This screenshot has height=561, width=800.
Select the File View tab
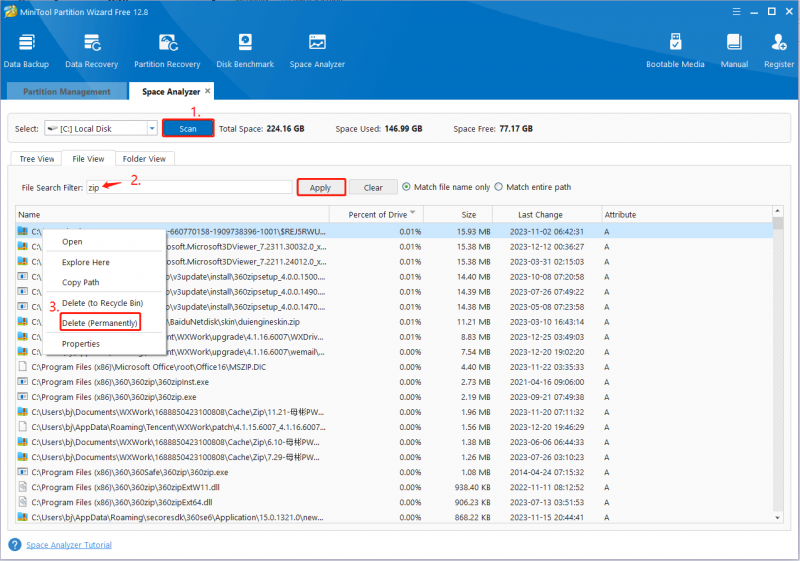[88, 159]
